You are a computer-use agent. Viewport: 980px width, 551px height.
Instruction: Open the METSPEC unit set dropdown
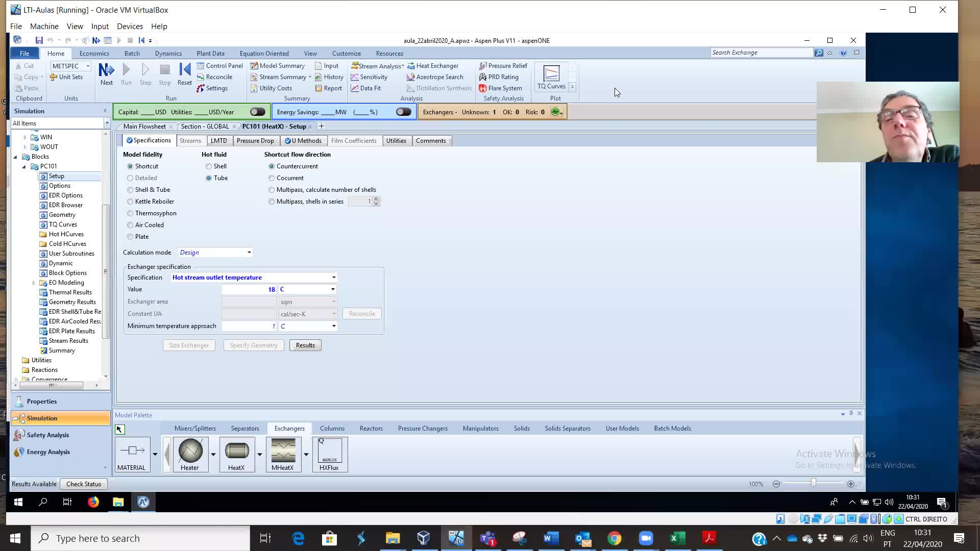[x=88, y=66]
